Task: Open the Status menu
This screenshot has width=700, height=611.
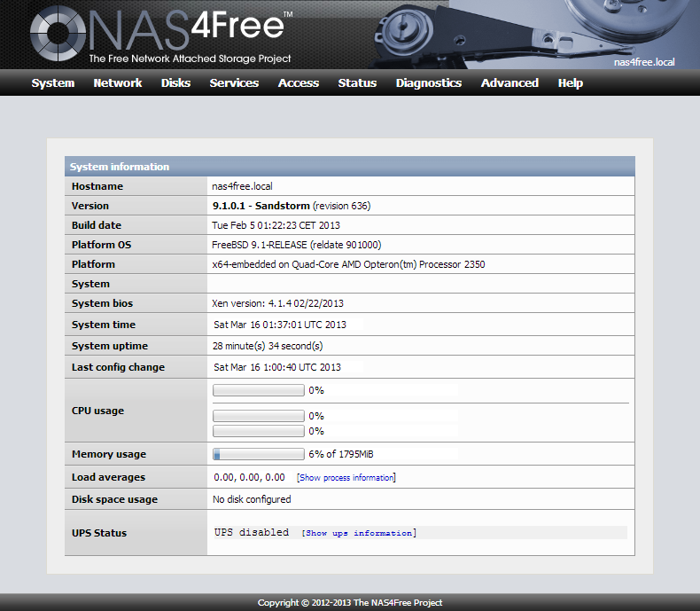Action: pos(357,83)
